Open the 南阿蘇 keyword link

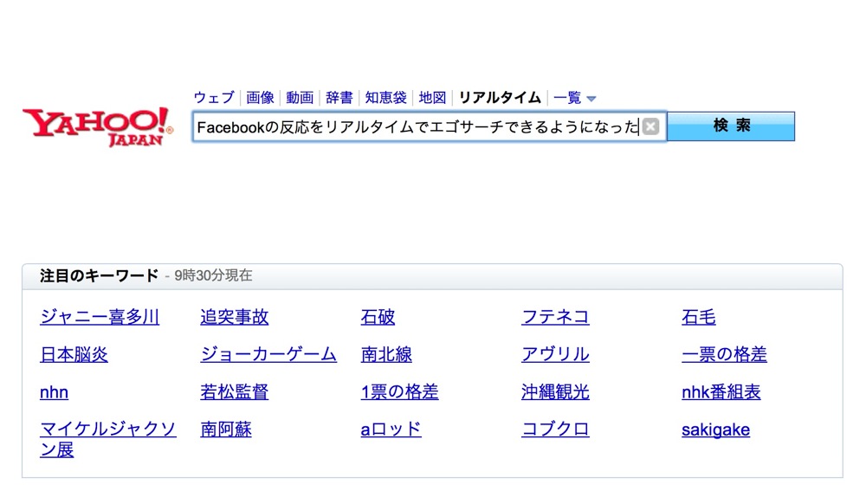click(226, 430)
